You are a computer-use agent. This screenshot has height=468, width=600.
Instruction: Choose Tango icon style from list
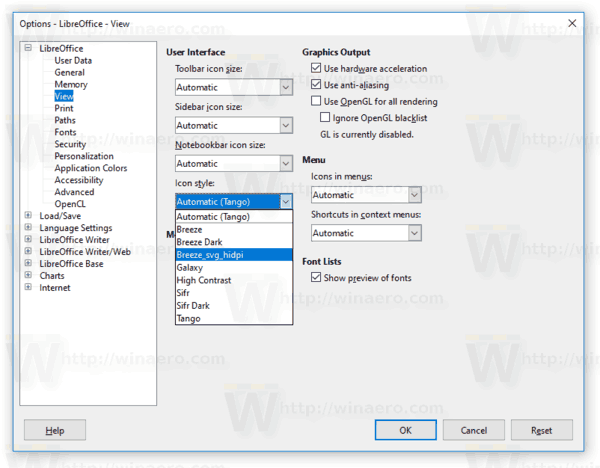point(234,318)
